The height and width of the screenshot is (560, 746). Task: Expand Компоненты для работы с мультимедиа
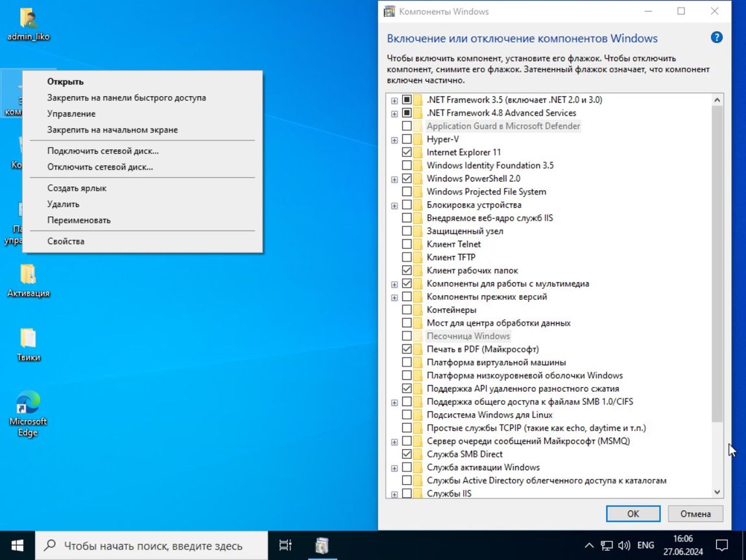pyautogui.click(x=394, y=284)
